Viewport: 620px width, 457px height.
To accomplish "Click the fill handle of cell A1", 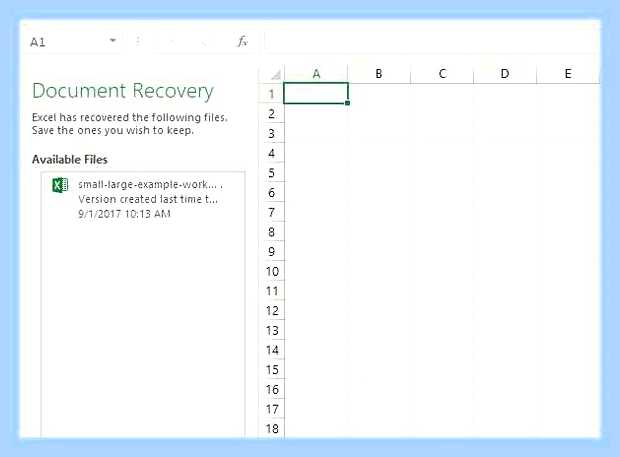I will tap(347, 103).
